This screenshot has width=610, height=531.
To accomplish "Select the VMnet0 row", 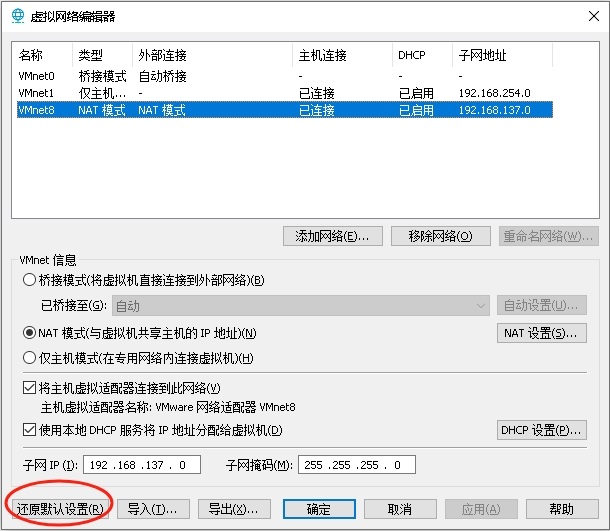I will 285,76.
